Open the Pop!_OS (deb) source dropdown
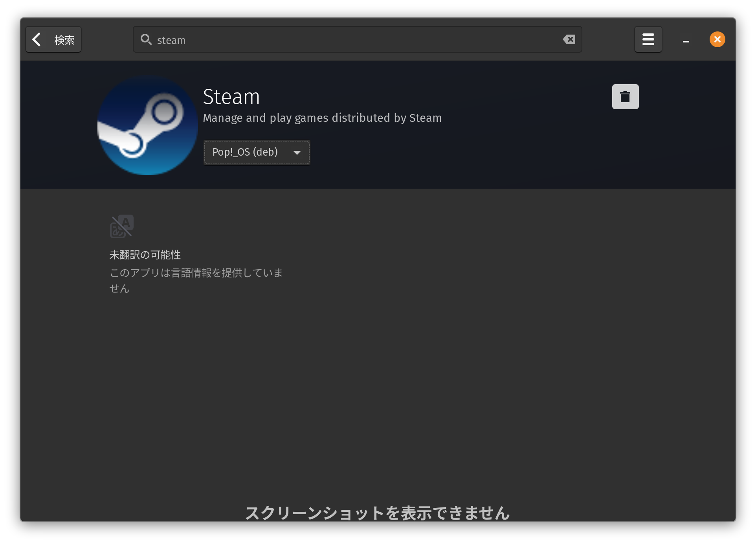The image size is (756, 544). pyautogui.click(x=256, y=153)
